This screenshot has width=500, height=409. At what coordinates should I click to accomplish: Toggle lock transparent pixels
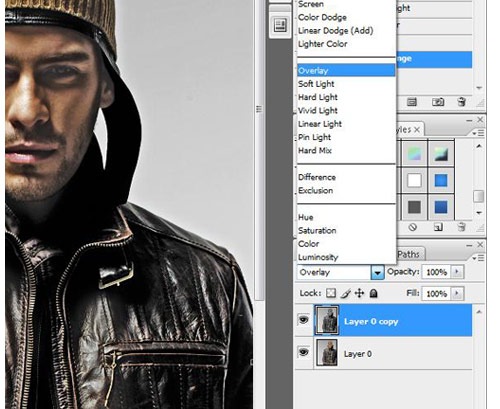[331, 293]
